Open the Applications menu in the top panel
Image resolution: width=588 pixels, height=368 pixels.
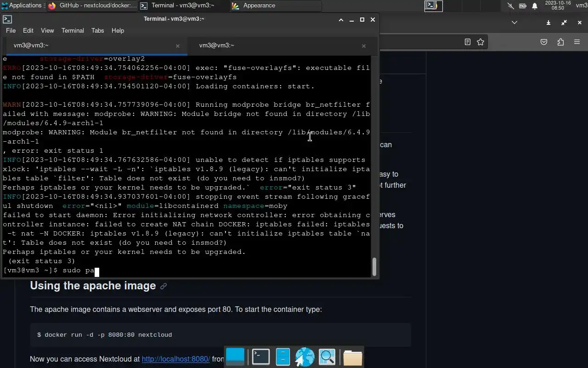click(22, 6)
